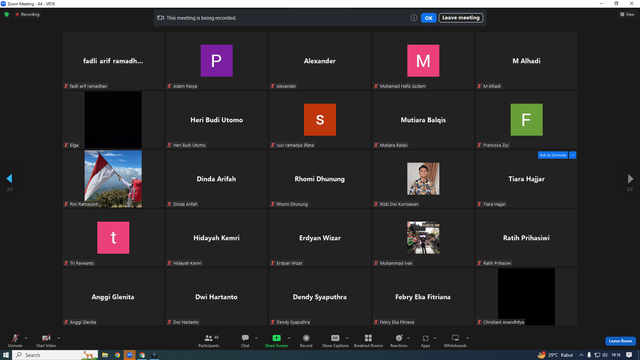The width and height of the screenshot is (640, 360).
Task: Expand Apps options arrow
Action: (435, 338)
